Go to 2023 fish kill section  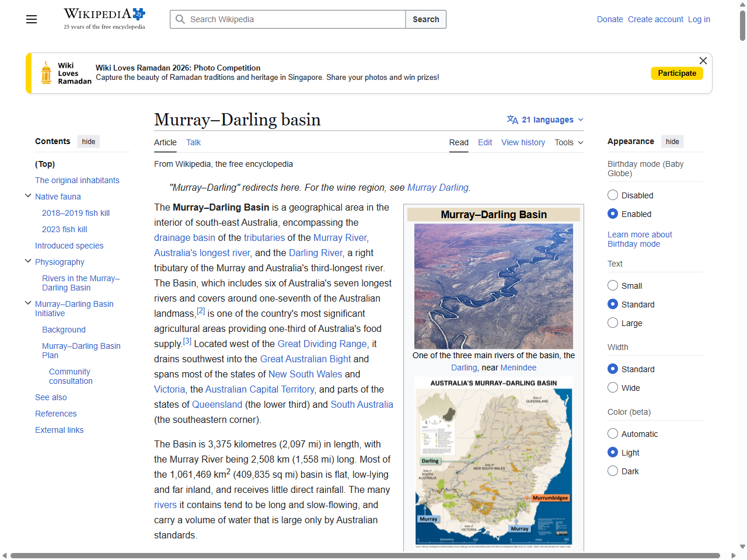pyautogui.click(x=64, y=229)
